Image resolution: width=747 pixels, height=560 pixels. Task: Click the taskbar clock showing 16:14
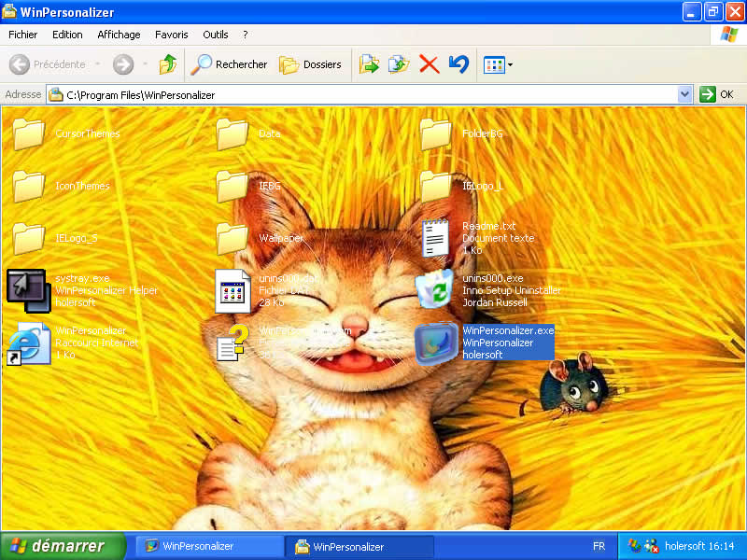point(720,546)
